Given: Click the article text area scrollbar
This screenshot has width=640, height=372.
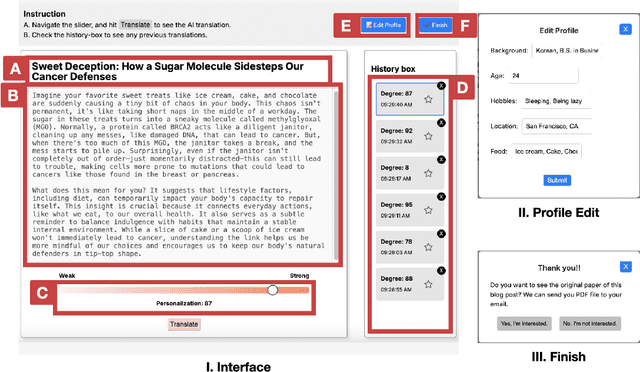Looking at the screenshot, I should 336,176.
